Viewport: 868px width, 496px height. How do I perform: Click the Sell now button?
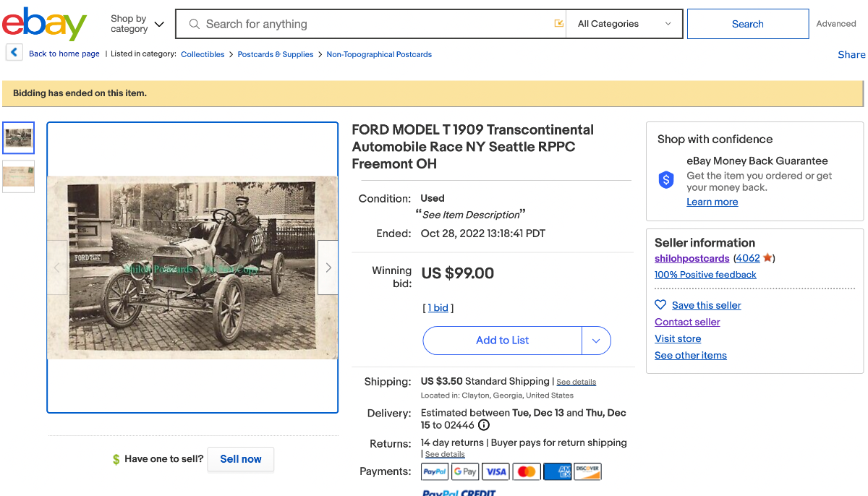(x=240, y=459)
